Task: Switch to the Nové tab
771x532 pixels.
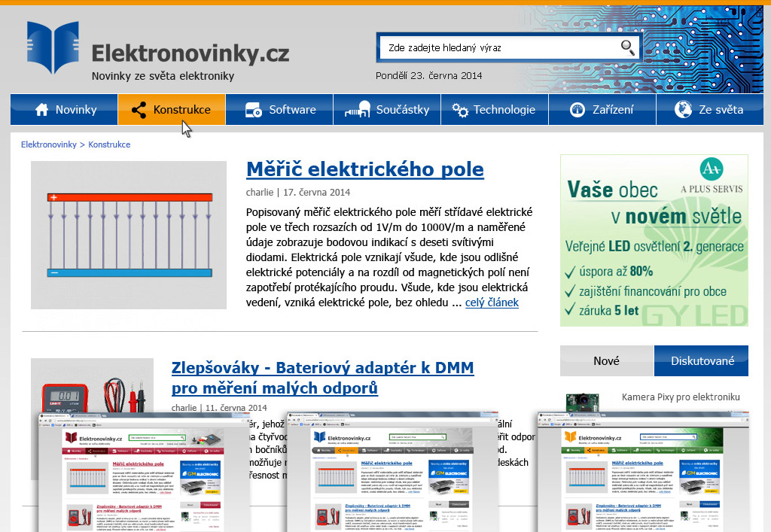Action: point(606,360)
